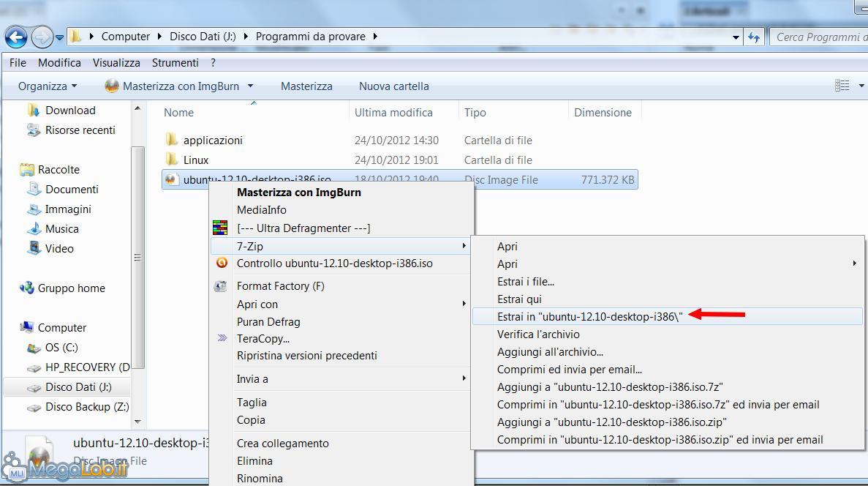
Task: Click the Back navigation arrow
Action: click(x=16, y=37)
